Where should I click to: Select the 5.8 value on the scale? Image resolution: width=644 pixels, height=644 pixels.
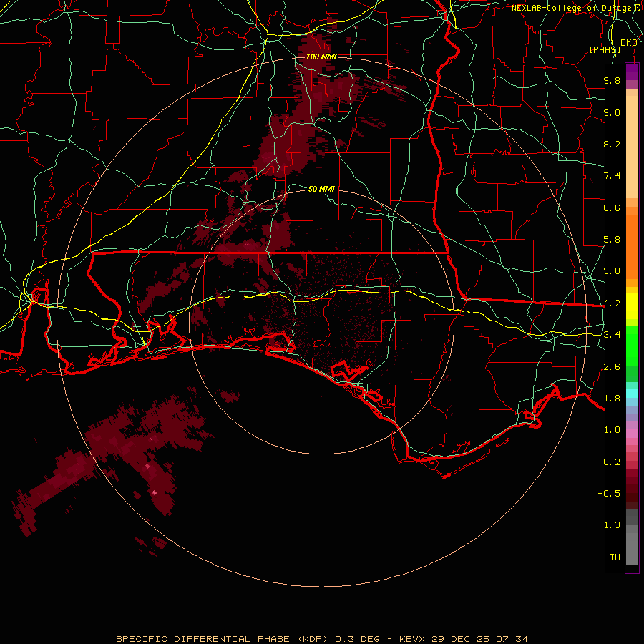pos(612,240)
